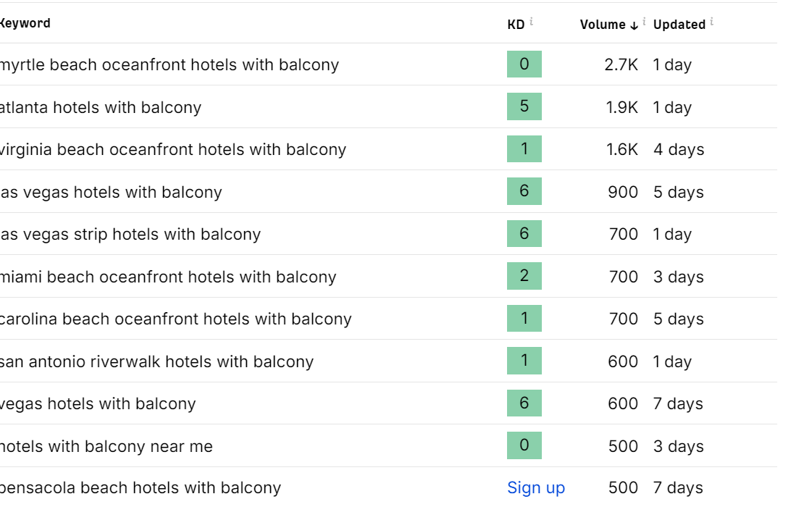This screenshot has height=507, width=812.
Task: Click hotels with balcony near me
Action: coord(106,446)
